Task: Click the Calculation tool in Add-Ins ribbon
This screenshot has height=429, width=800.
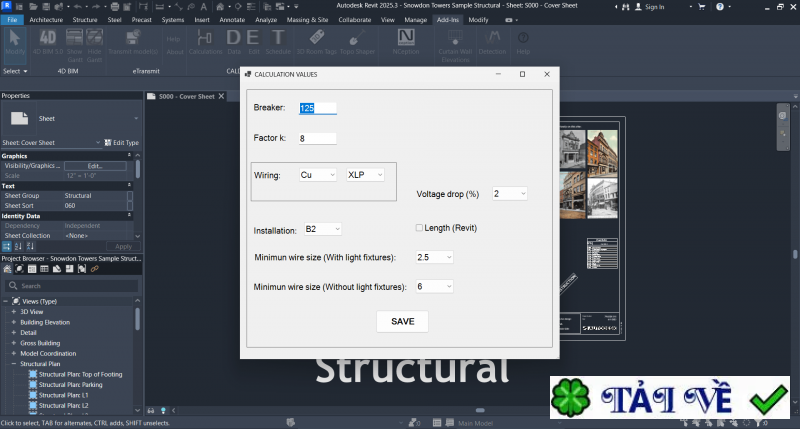Action: (205, 42)
